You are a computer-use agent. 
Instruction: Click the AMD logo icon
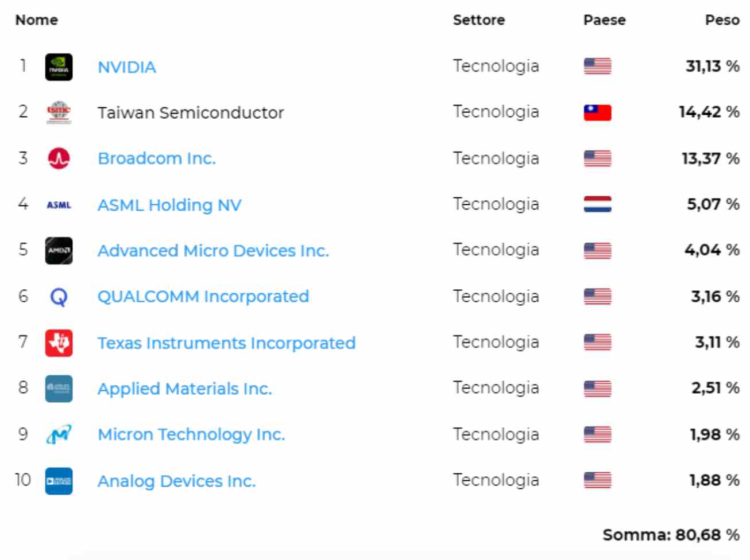(x=59, y=251)
